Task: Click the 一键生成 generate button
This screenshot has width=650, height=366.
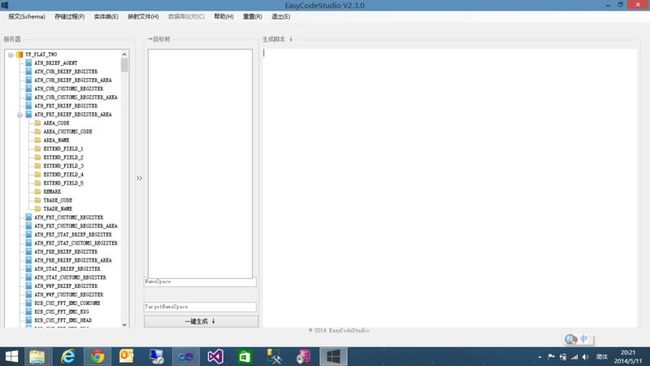Action: [201, 321]
